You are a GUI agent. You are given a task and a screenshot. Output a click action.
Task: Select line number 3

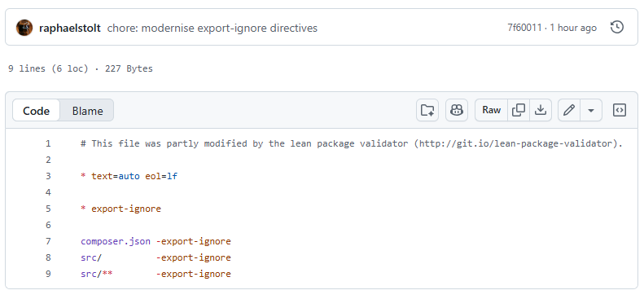pyautogui.click(x=49, y=176)
